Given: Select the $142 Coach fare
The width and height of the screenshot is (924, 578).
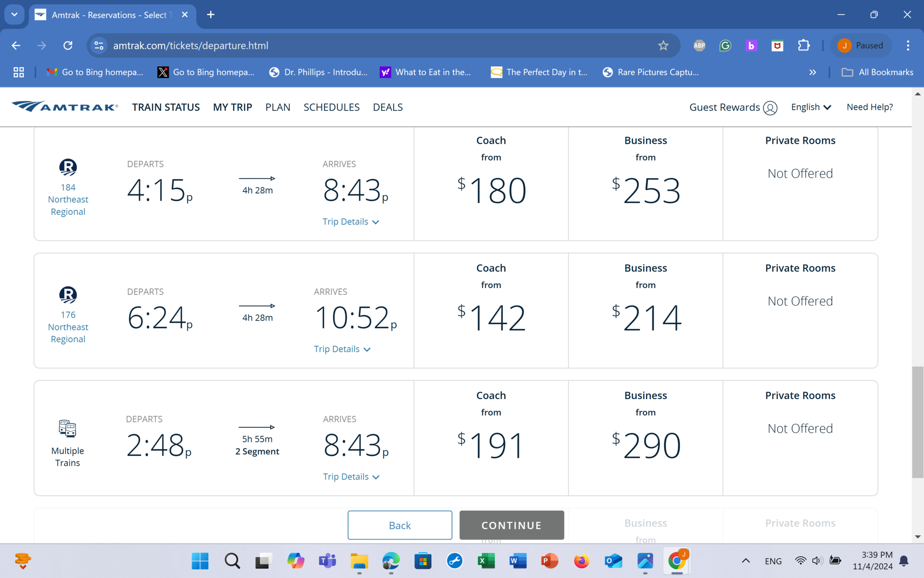Looking at the screenshot, I should tap(491, 318).
